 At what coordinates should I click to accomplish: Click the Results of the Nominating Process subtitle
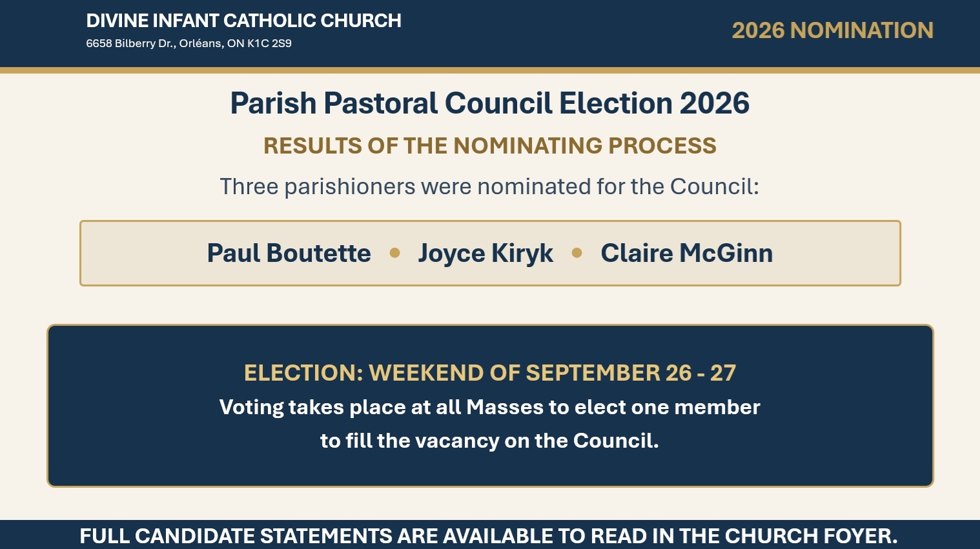(x=490, y=146)
